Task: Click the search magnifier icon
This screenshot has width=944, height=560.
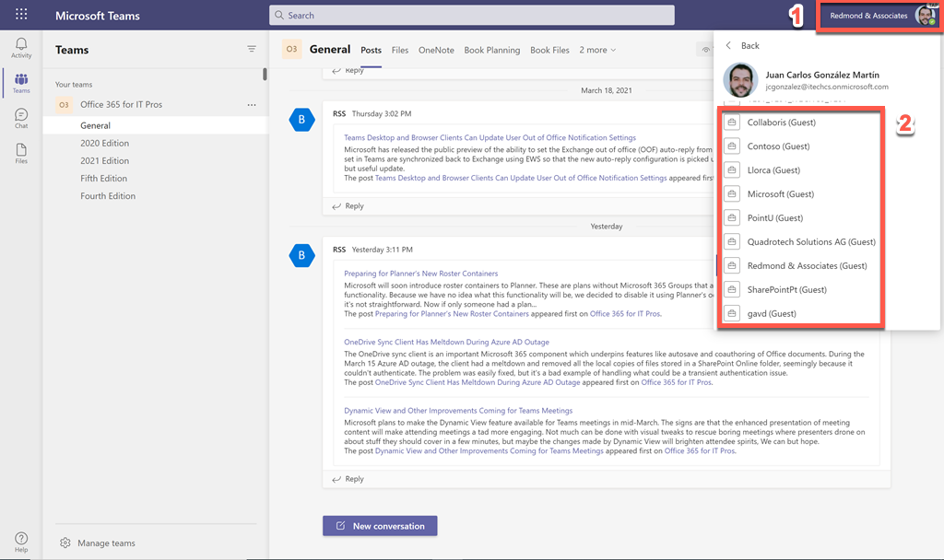Action: coord(278,15)
